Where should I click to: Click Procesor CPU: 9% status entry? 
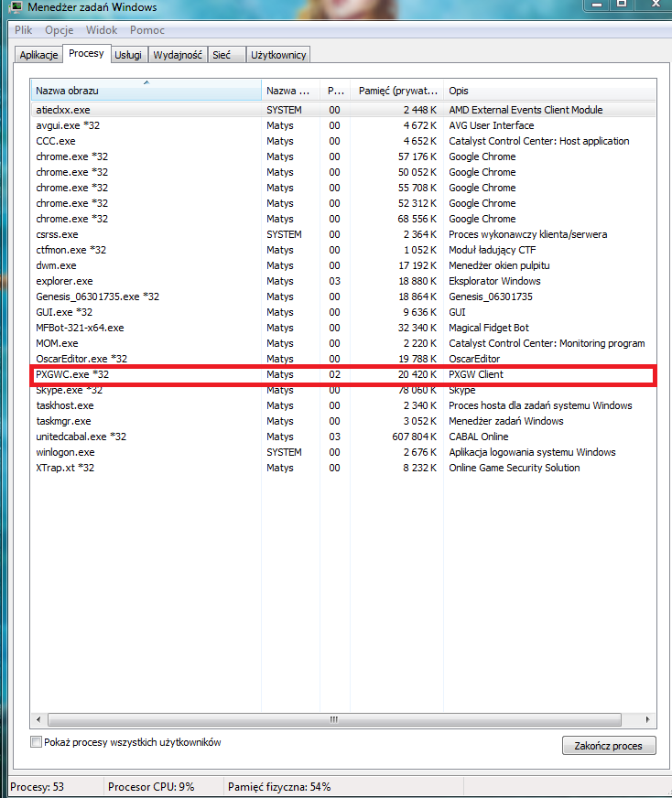[151, 787]
